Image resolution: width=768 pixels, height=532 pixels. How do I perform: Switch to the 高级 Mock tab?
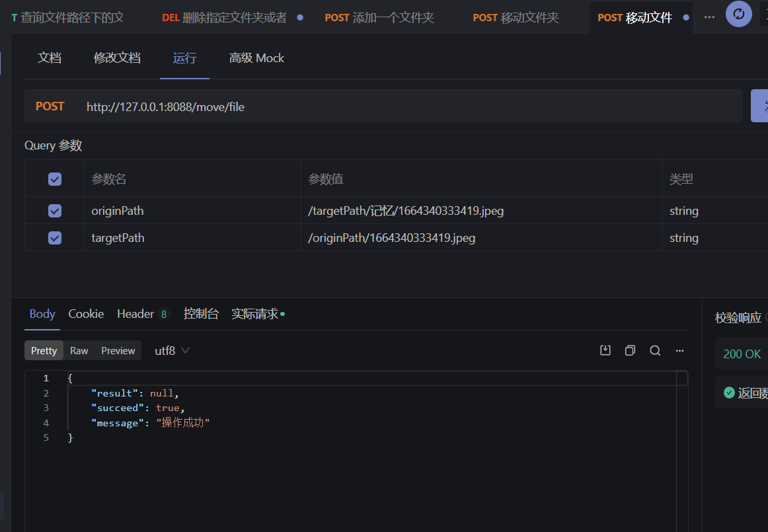point(256,58)
